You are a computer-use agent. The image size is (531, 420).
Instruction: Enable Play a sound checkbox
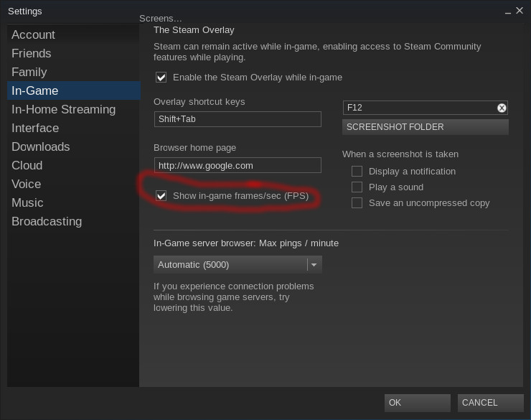click(357, 187)
